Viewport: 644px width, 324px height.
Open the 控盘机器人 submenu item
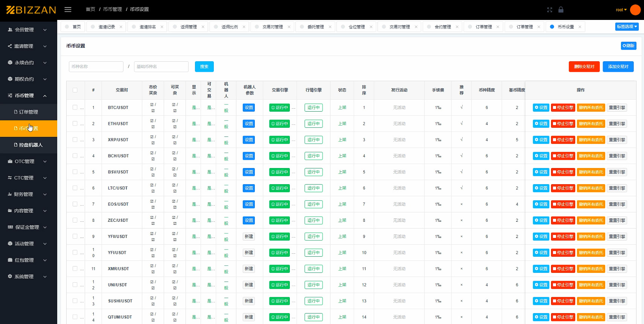pos(30,145)
